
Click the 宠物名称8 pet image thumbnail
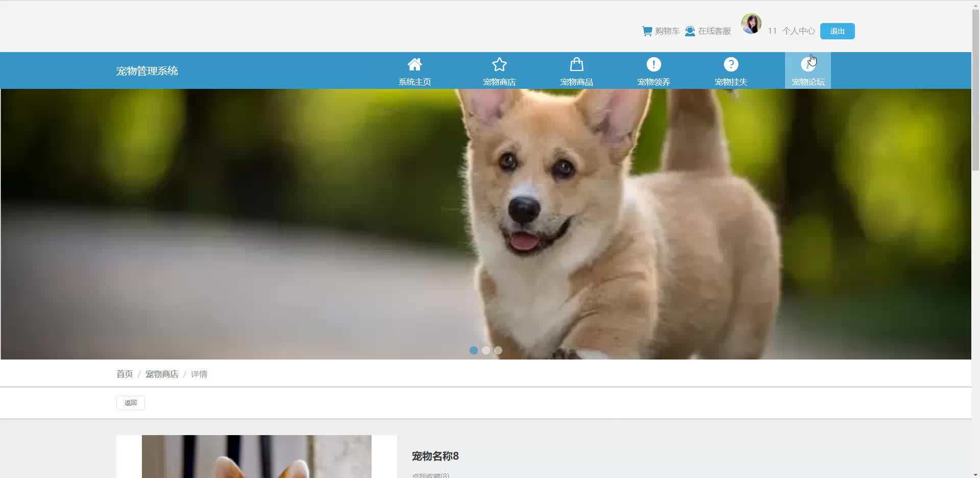(256, 456)
